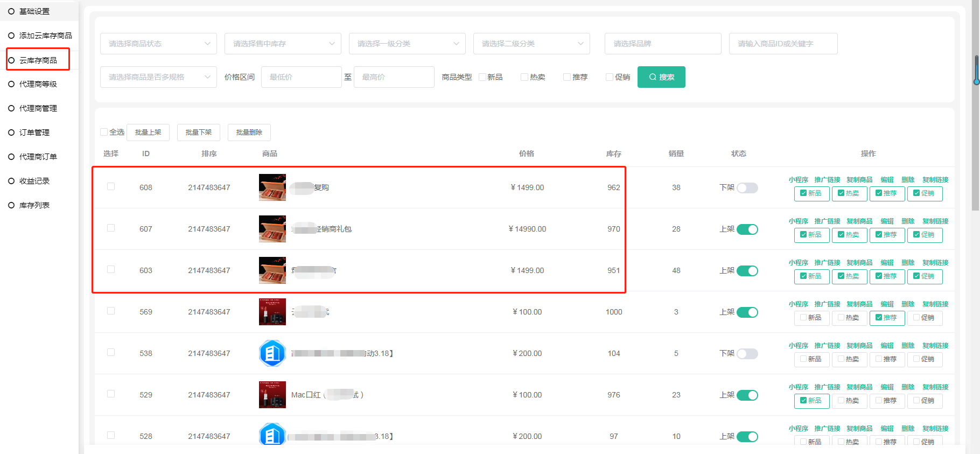Screen dimensions: 980x454
Task: Go to 订单管理 in the sidebar
Action: click(x=34, y=132)
